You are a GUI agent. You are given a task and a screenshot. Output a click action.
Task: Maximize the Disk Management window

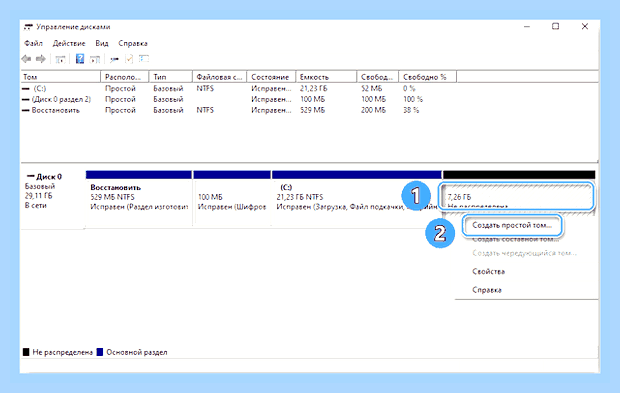point(556,26)
